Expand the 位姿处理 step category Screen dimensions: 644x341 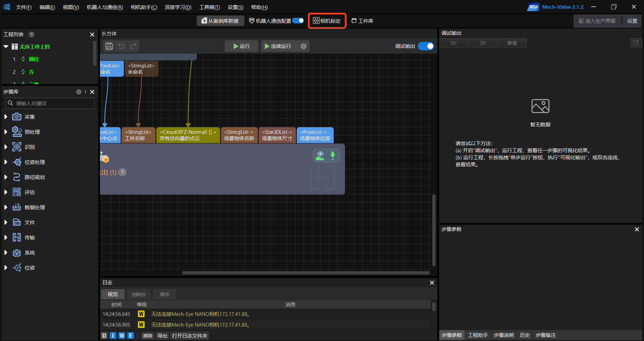[6, 162]
